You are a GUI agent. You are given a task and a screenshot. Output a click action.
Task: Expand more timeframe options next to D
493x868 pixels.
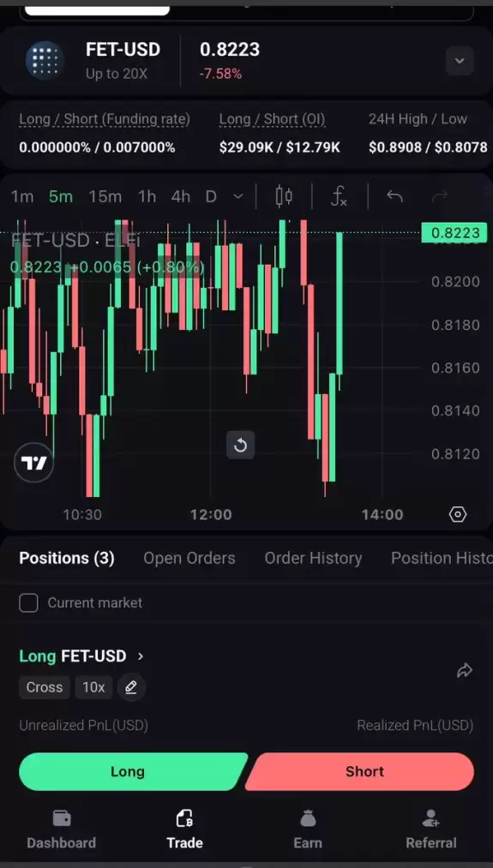pos(238,196)
